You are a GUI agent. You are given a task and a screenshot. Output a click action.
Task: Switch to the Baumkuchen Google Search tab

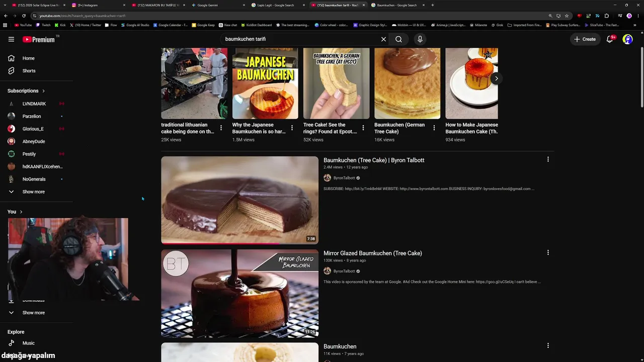(397, 5)
